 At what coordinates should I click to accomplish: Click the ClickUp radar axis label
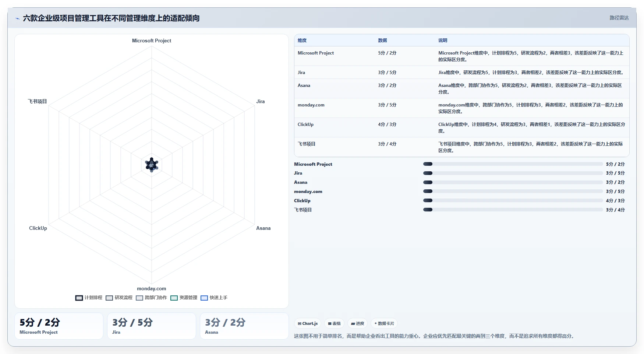38,228
